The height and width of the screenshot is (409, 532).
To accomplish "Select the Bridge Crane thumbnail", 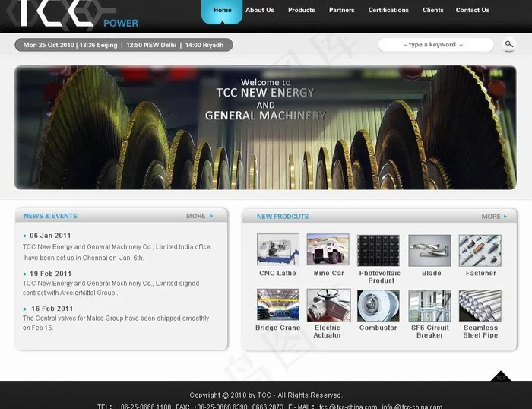I will pos(277,305).
